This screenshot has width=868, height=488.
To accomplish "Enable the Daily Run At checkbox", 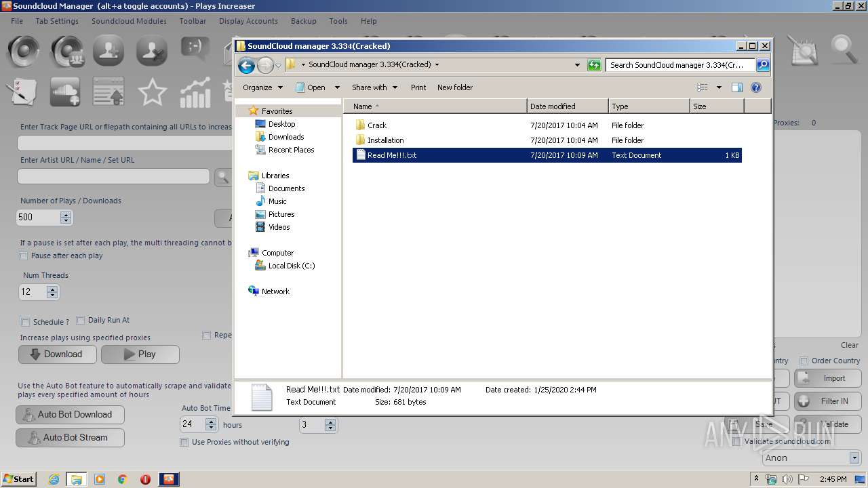I will [x=81, y=320].
